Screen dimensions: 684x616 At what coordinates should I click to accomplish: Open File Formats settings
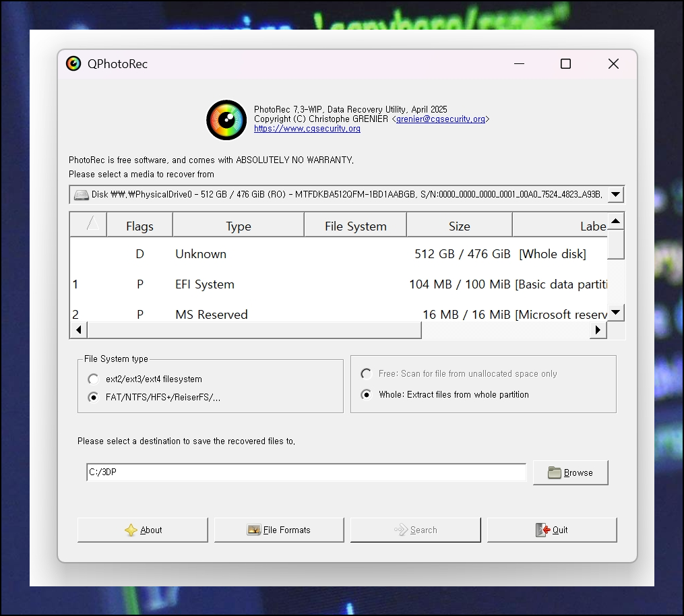pyautogui.click(x=279, y=530)
